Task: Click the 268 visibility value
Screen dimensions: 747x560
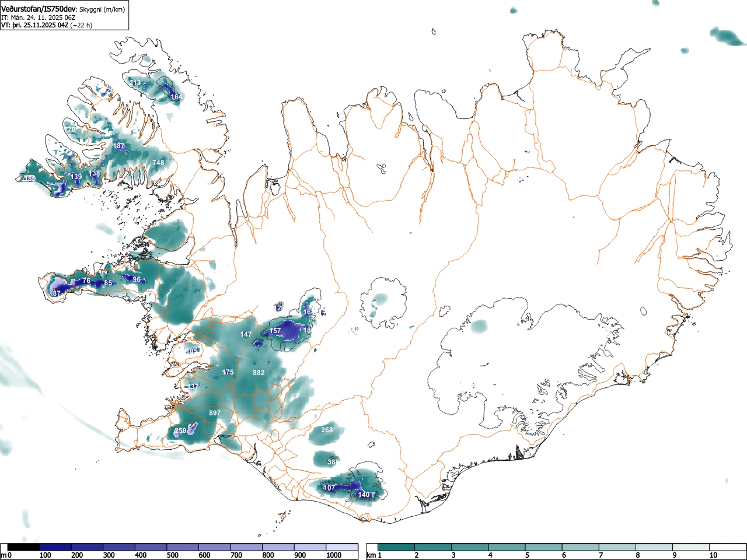Action: [x=327, y=430]
